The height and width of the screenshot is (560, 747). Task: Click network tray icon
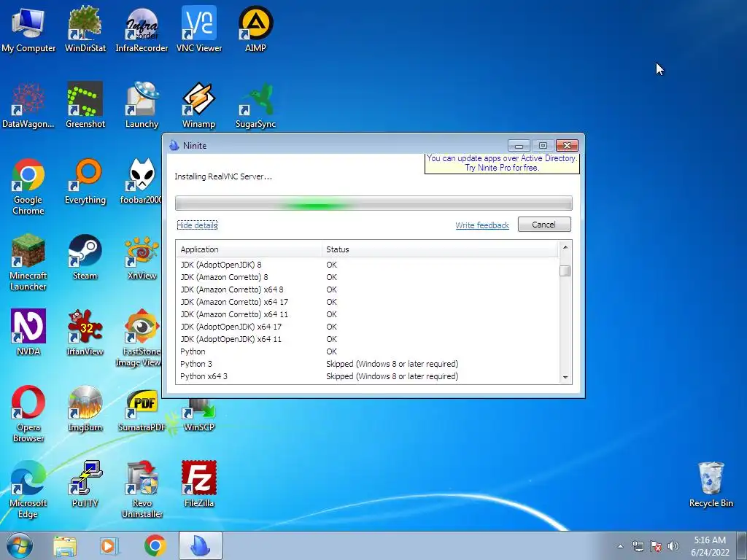point(638,546)
